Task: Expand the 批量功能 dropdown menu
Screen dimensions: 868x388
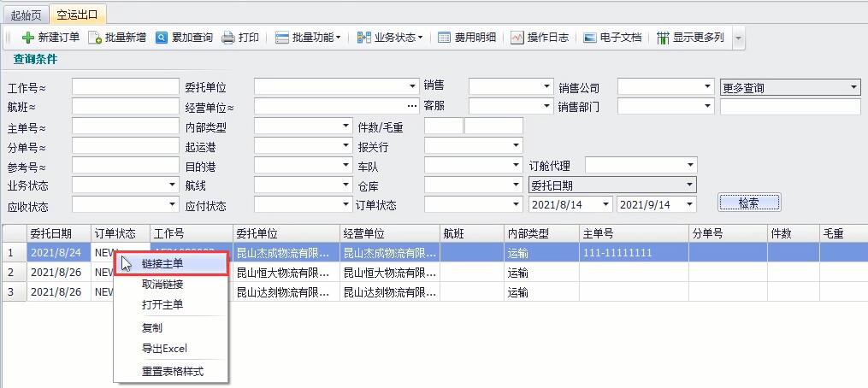Action: tap(338, 38)
